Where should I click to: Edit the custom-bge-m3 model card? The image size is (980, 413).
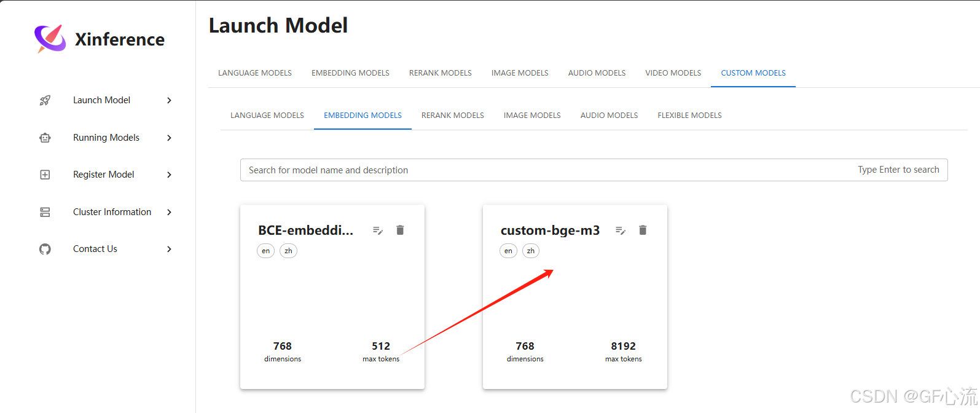(x=621, y=230)
